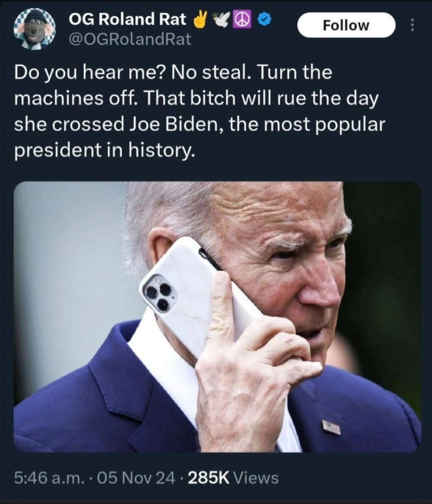Click the blue verified checkmark badge
432x504 pixels.
(265, 19)
